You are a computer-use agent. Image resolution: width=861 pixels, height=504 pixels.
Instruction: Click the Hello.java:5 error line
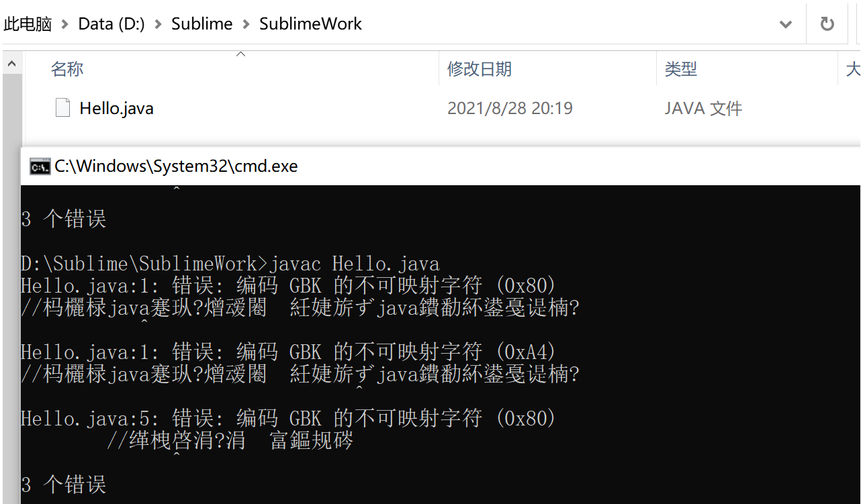(x=289, y=419)
